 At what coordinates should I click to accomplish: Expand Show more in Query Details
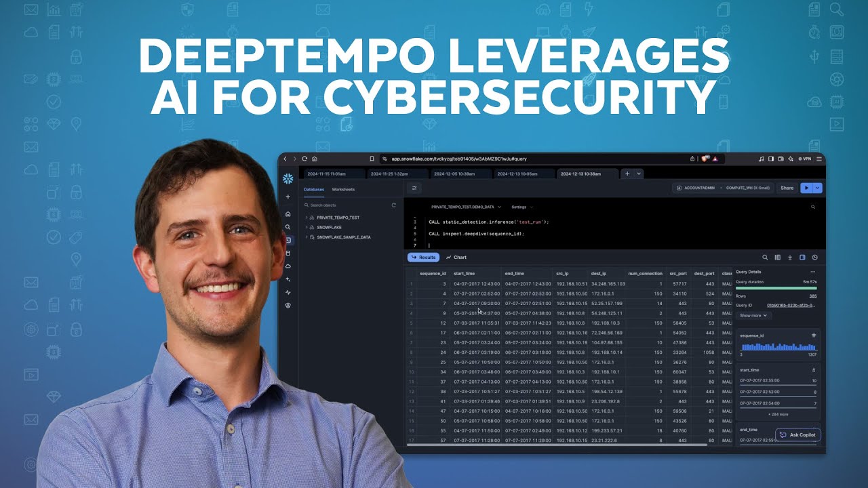(x=753, y=316)
